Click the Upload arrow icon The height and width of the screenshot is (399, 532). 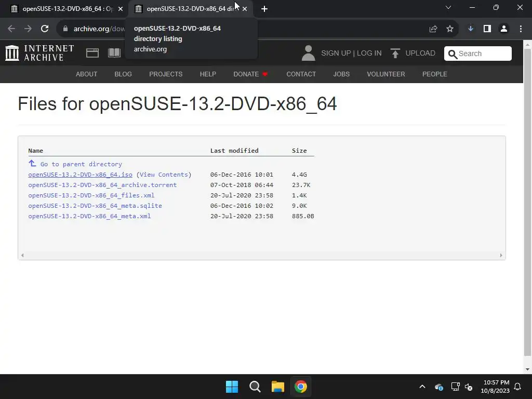(x=395, y=54)
